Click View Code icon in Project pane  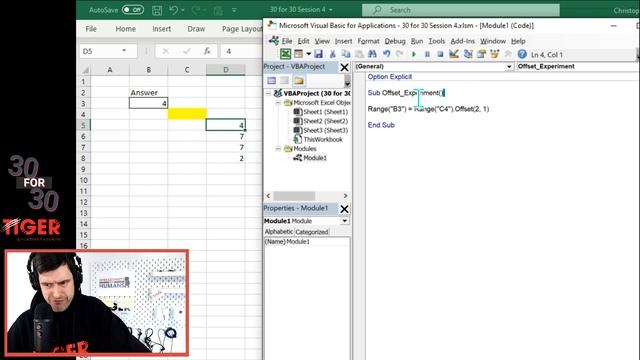pos(271,80)
